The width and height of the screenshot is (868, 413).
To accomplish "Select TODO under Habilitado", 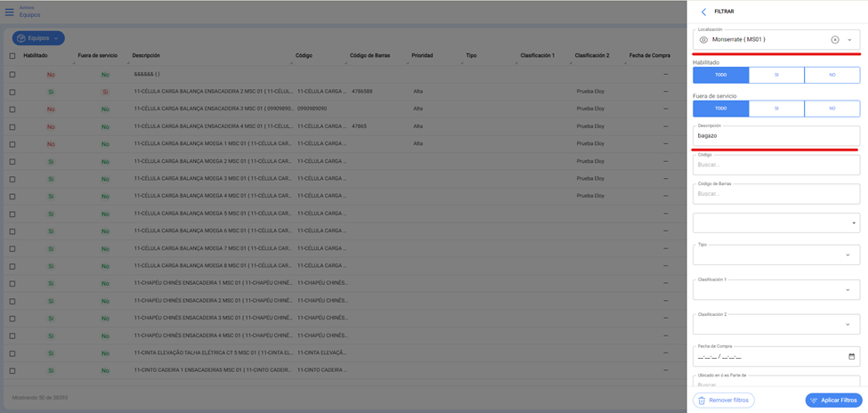I will pos(720,76).
